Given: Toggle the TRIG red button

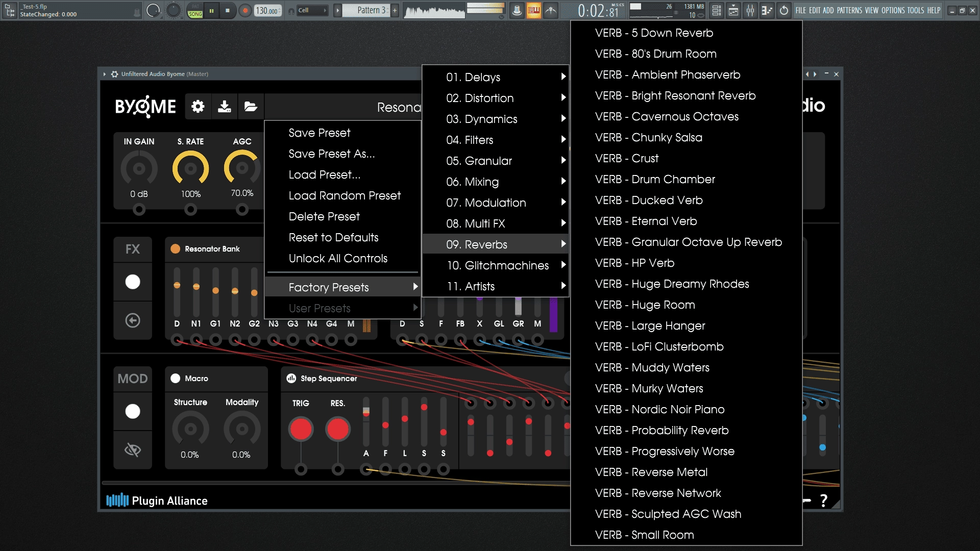Looking at the screenshot, I should coord(301,429).
